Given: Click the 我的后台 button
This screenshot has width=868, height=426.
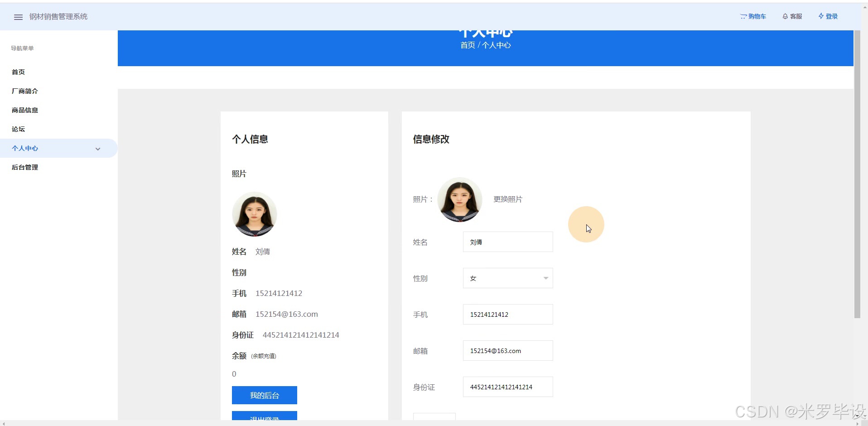Looking at the screenshot, I should click(264, 395).
